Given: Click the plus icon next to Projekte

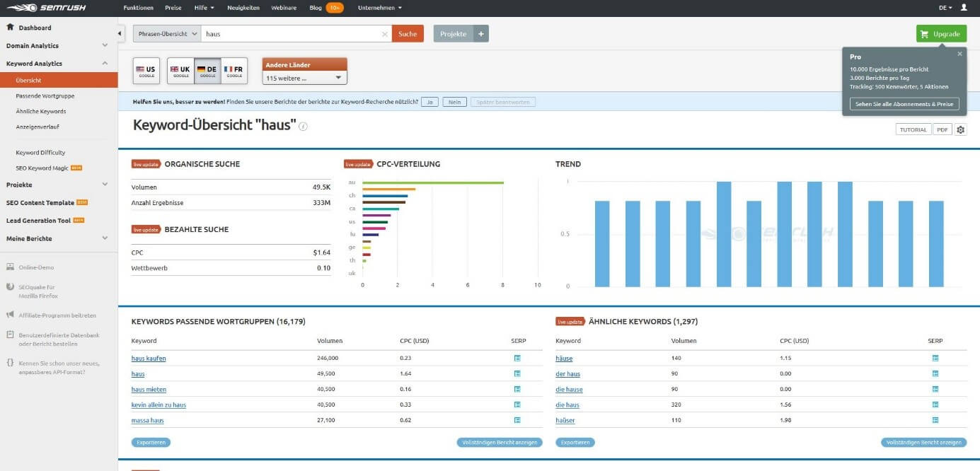Looking at the screenshot, I should pos(481,34).
